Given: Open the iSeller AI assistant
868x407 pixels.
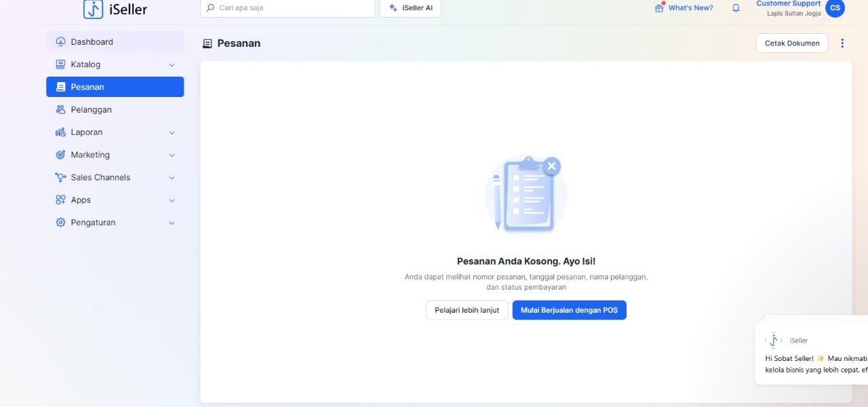Looking at the screenshot, I should pos(410,8).
